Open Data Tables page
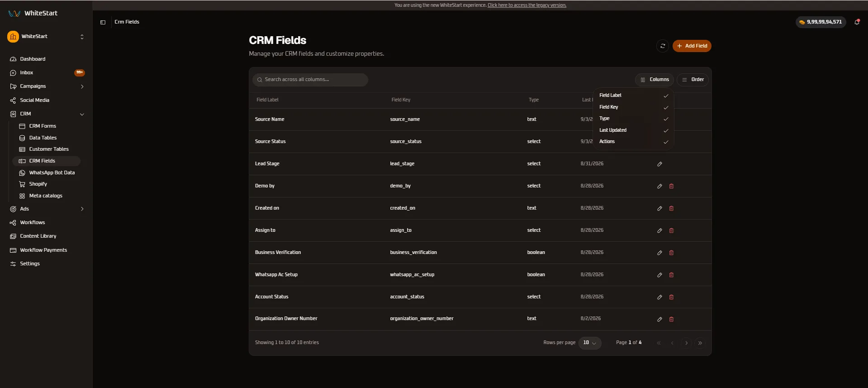The height and width of the screenshot is (388, 868). (x=47, y=138)
